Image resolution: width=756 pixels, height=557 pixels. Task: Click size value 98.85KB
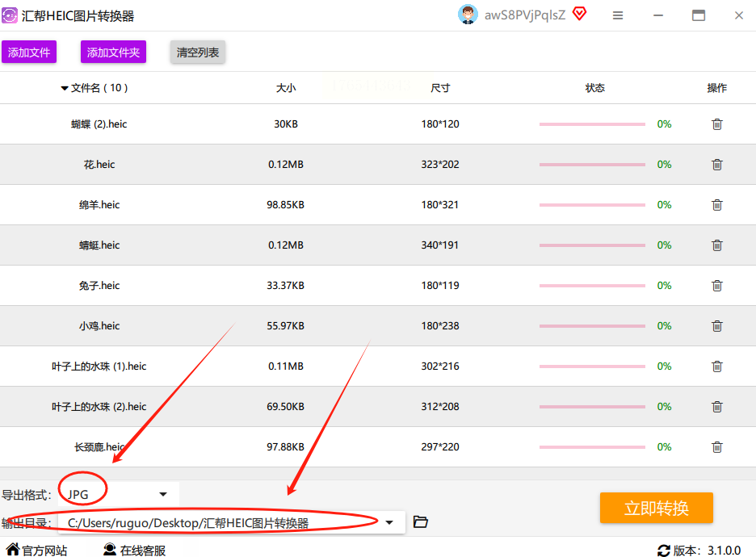(x=285, y=205)
